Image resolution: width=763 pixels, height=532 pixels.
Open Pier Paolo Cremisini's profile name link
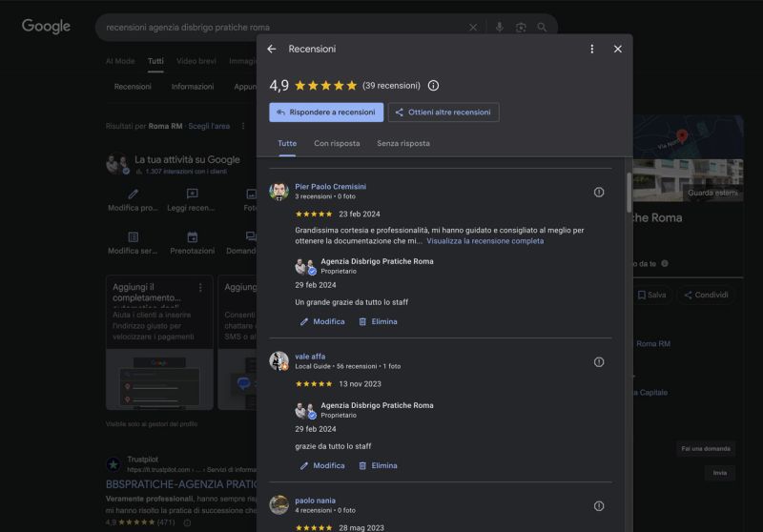[330, 186]
